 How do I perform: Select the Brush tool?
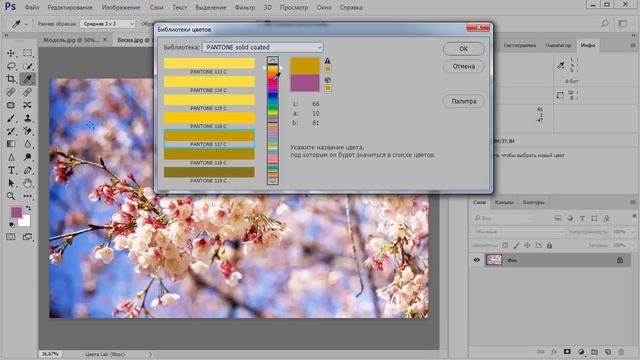click(x=11, y=118)
